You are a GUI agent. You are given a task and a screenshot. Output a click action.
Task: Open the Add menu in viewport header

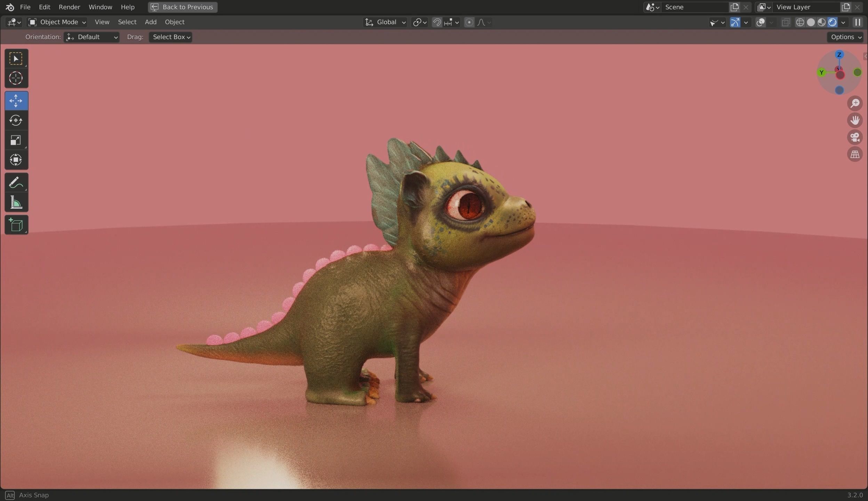151,22
